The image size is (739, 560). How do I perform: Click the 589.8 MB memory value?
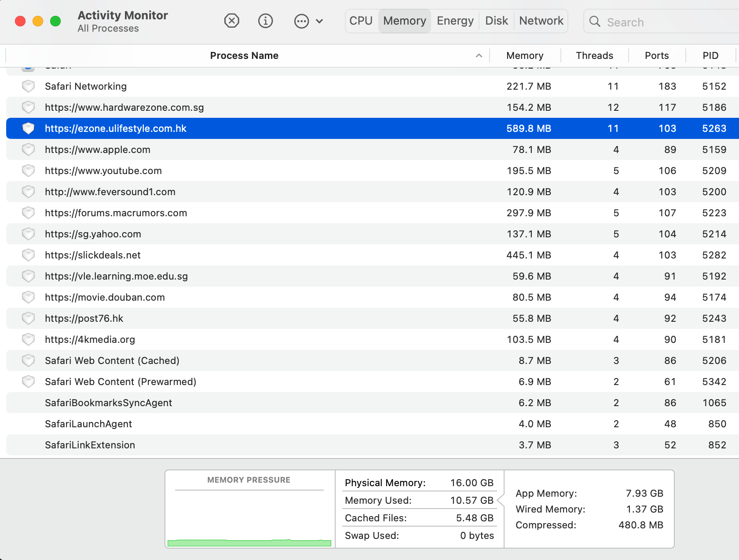click(x=529, y=128)
